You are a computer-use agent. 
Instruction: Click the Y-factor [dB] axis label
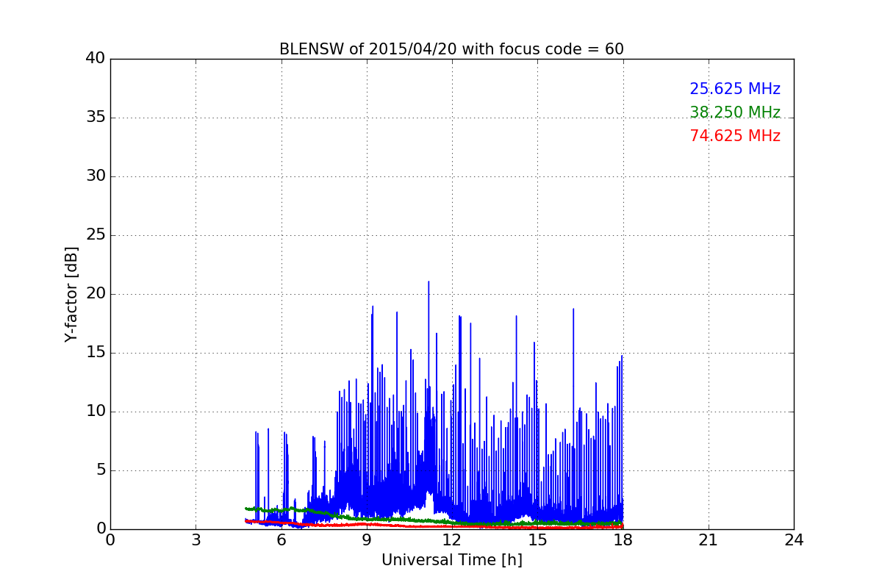click(x=71, y=294)
